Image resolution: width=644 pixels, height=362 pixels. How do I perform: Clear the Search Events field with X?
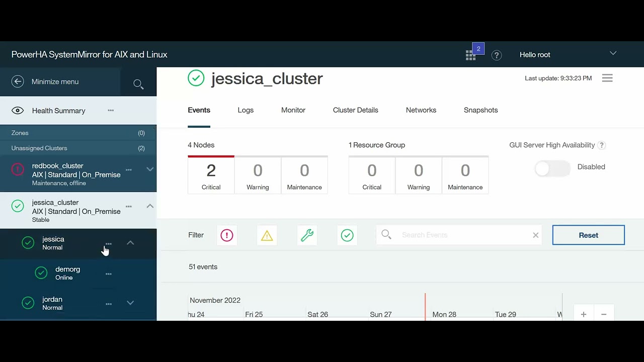click(536, 235)
